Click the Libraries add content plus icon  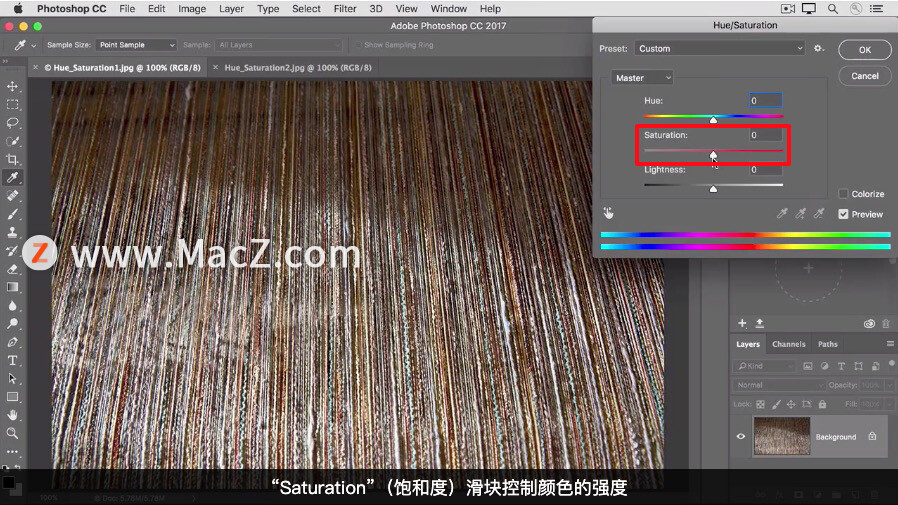742,323
